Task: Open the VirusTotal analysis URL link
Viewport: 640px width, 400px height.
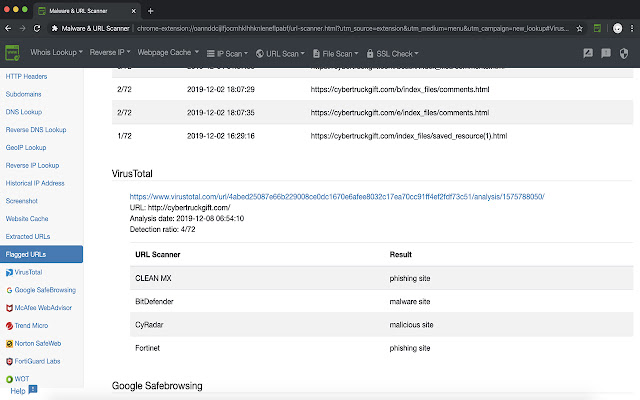Action: (337, 197)
